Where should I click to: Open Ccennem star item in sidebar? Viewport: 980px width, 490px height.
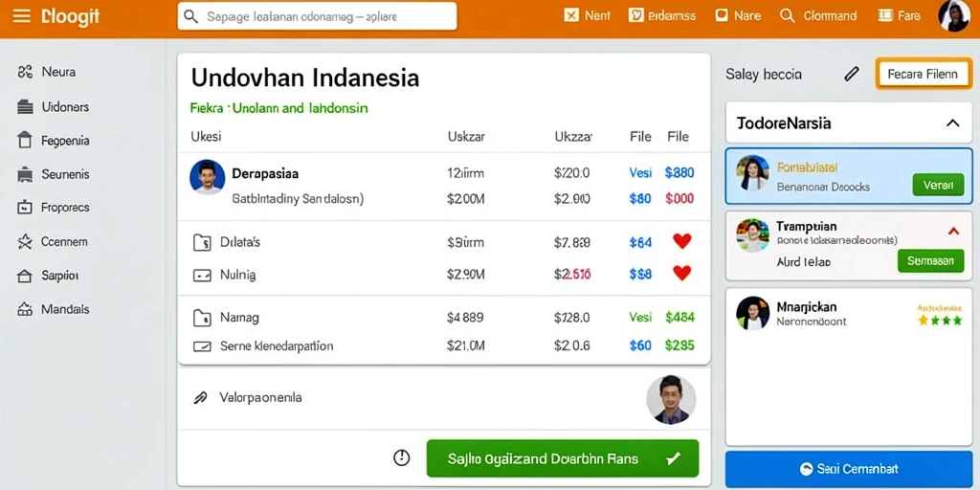pos(53,241)
